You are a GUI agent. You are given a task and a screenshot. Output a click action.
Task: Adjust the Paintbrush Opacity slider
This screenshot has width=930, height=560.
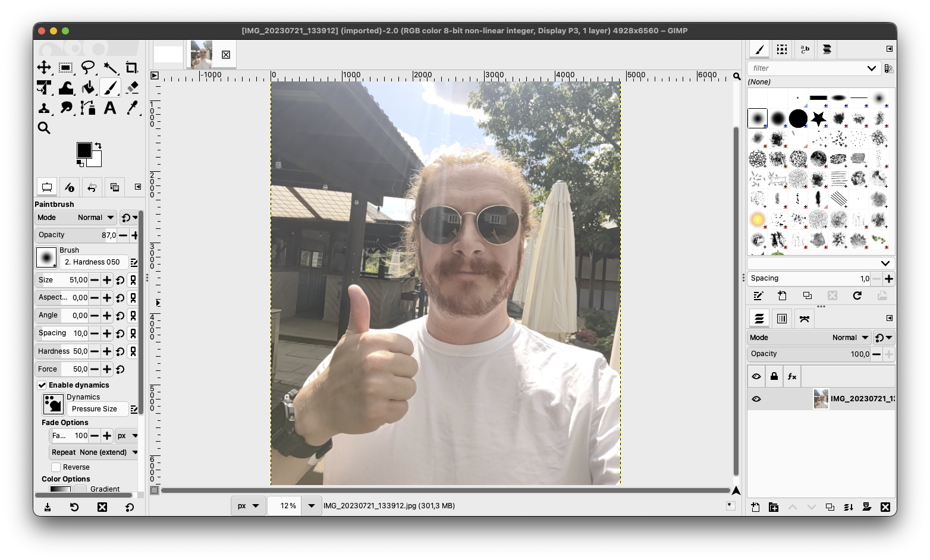click(x=76, y=235)
